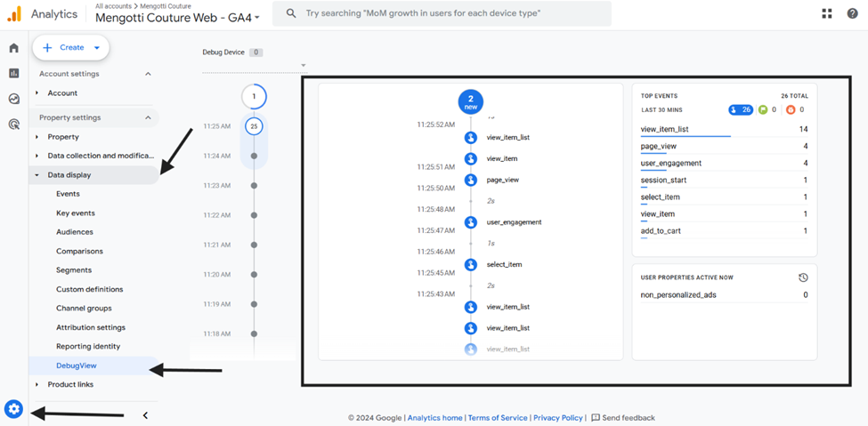Viewport: 868px width, 426px height.
Task: Click the page_view event icon in stream
Action: tap(471, 180)
